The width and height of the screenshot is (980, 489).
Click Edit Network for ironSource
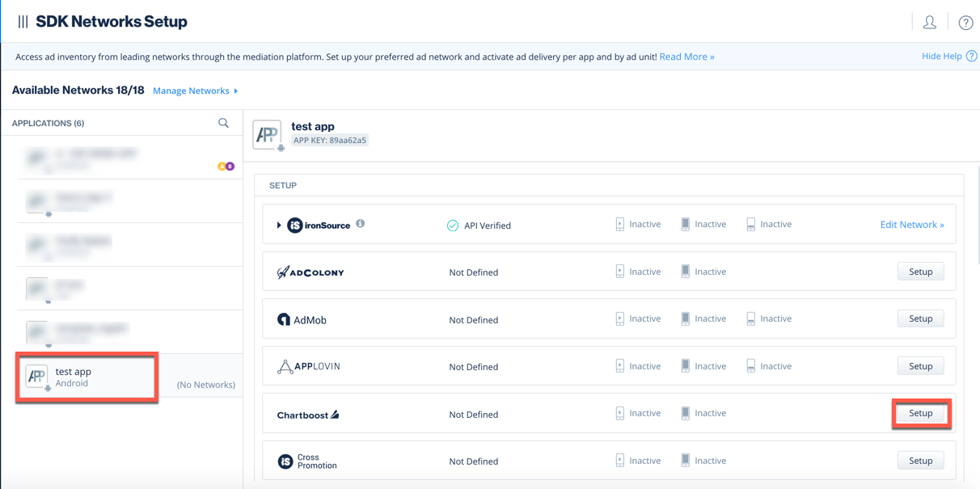tap(912, 224)
